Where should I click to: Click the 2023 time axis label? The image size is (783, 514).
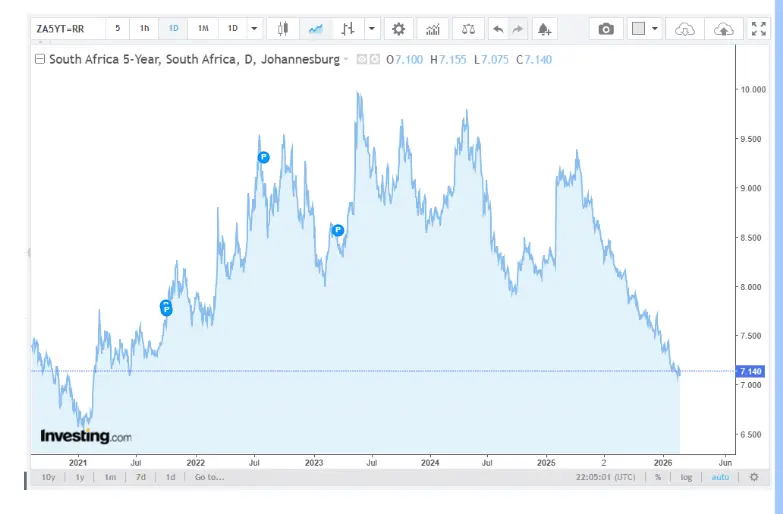click(x=314, y=463)
